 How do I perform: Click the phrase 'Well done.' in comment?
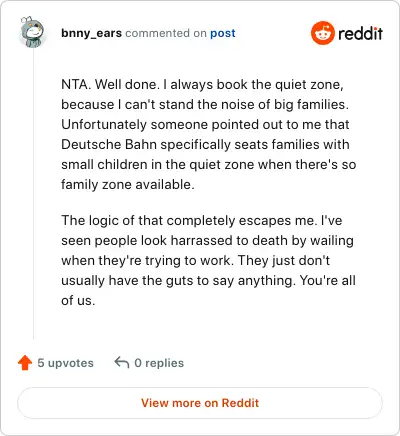coord(128,84)
